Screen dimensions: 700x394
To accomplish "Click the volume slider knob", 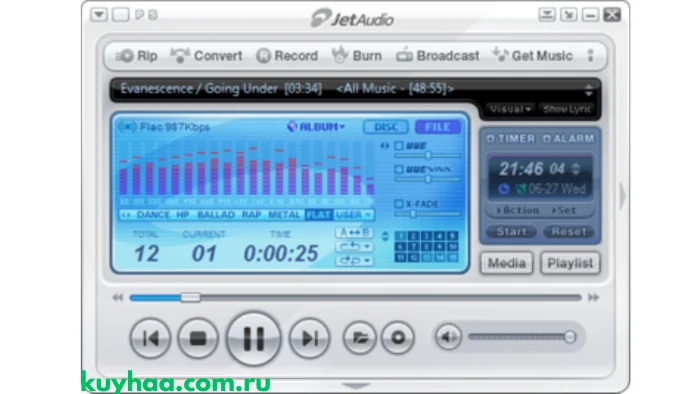I will [570, 337].
